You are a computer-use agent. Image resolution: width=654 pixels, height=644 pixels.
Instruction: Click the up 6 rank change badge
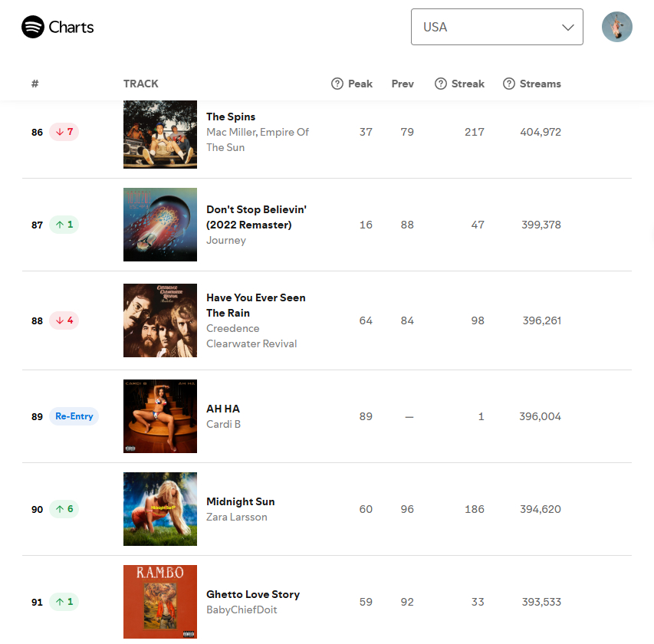point(64,509)
